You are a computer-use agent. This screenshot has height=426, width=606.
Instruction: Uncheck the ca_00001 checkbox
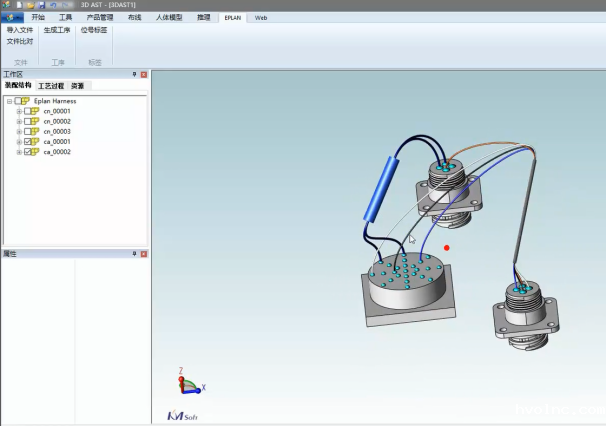(x=28, y=142)
